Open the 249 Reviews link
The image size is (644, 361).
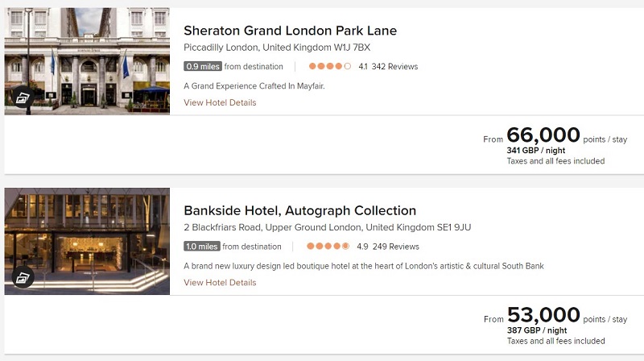(x=396, y=247)
